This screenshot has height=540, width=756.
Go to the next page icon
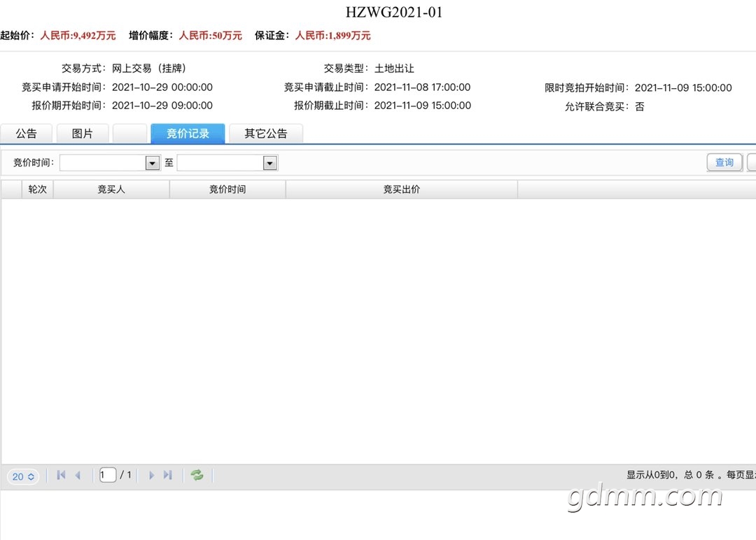[x=151, y=476]
